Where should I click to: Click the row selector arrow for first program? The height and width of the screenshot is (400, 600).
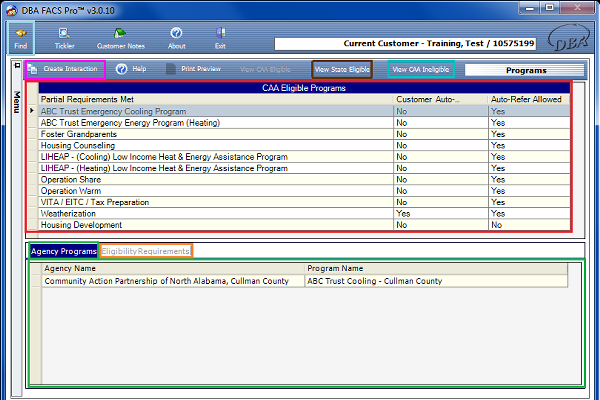pyautogui.click(x=33, y=111)
